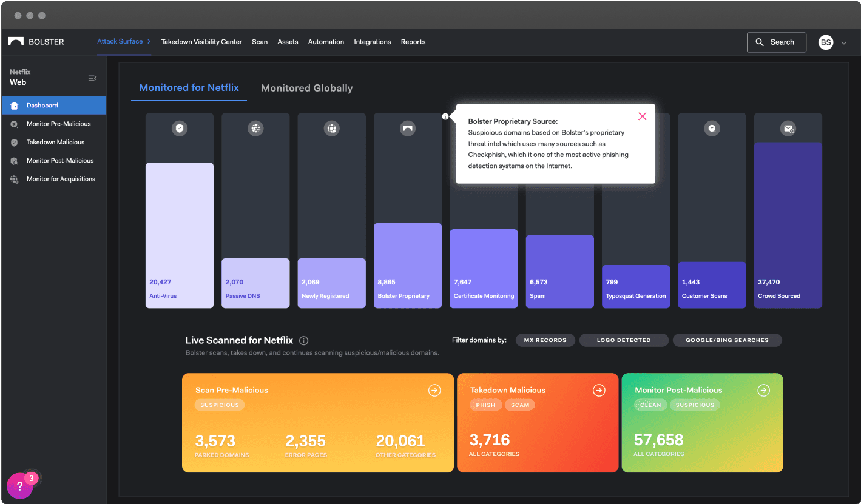861x504 pixels.
Task: Filter domains by Logo Detected
Action: click(624, 340)
